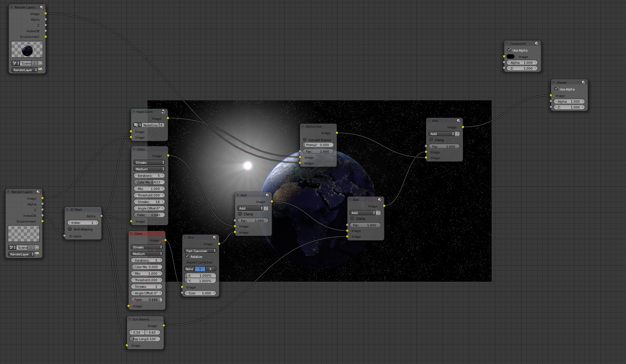The height and width of the screenshot is (364, 626).
Task: Click Alpha output socket of ID Mask node
Action: click(x=102, y=216)
